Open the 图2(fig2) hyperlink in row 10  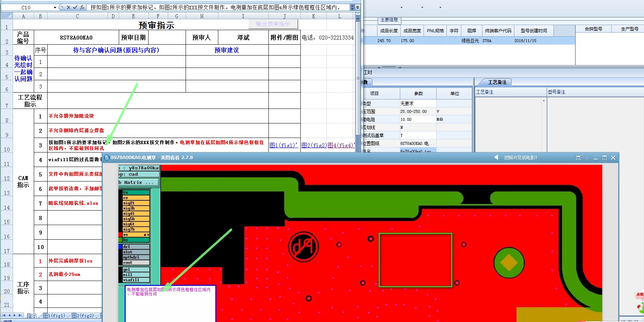point(314,145)
